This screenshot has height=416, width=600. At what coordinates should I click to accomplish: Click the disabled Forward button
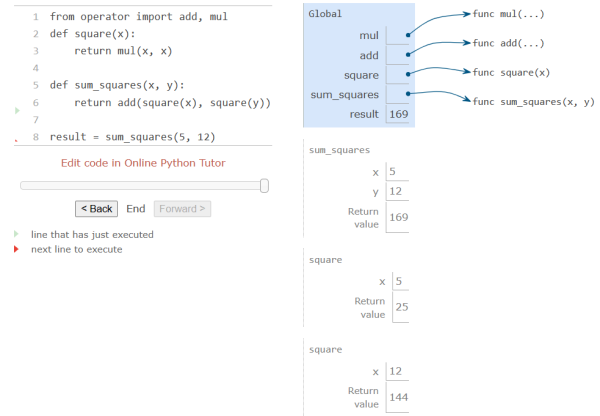tap(182, 209)
